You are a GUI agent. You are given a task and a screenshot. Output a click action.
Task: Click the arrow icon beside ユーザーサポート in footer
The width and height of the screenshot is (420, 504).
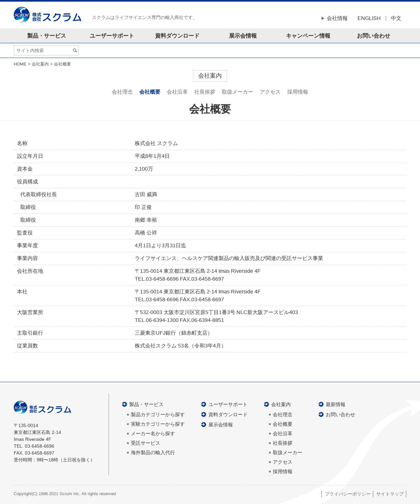pyautogui.click(x=204, y=404)
